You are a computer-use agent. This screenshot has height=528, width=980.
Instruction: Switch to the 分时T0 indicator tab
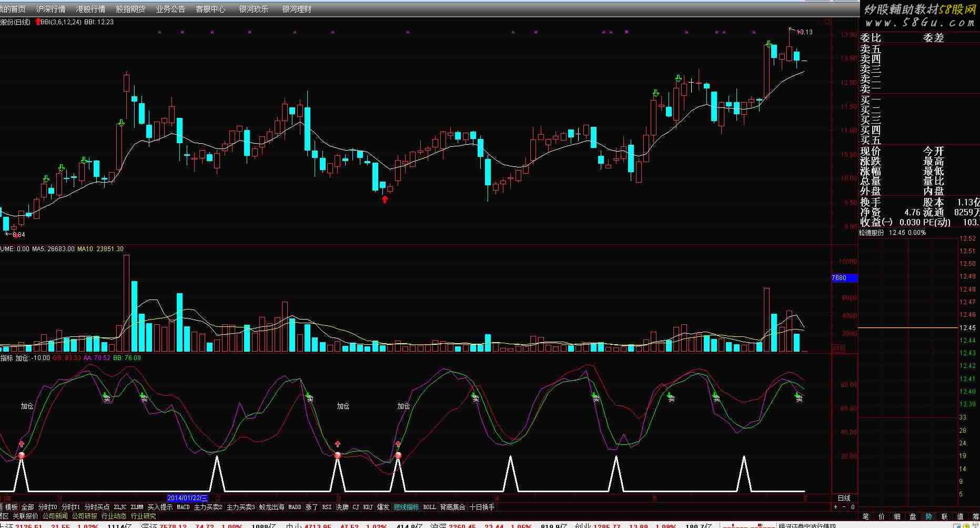tap(48, 507)
